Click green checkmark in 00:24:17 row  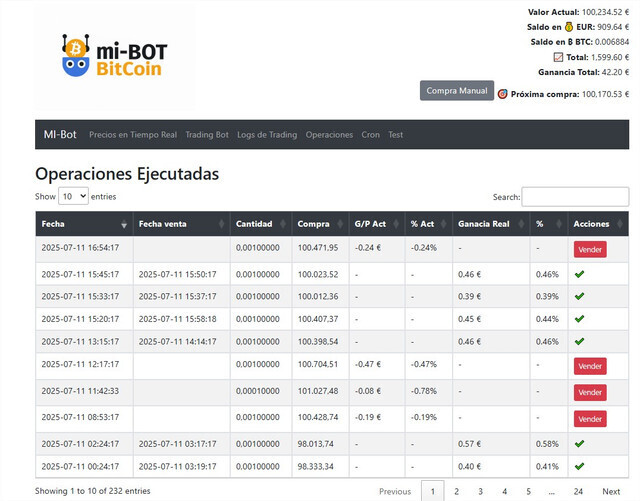coord(579,466)
